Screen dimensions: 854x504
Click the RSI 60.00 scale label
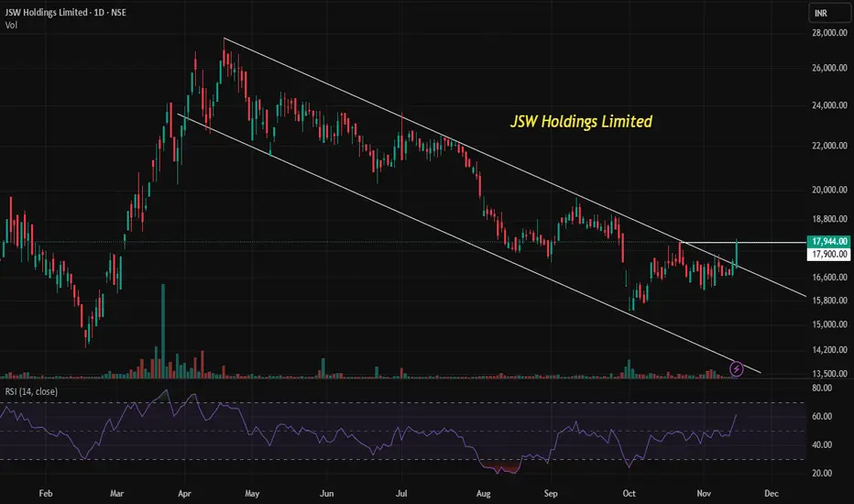pyautogui.click(x=822, y=416)
